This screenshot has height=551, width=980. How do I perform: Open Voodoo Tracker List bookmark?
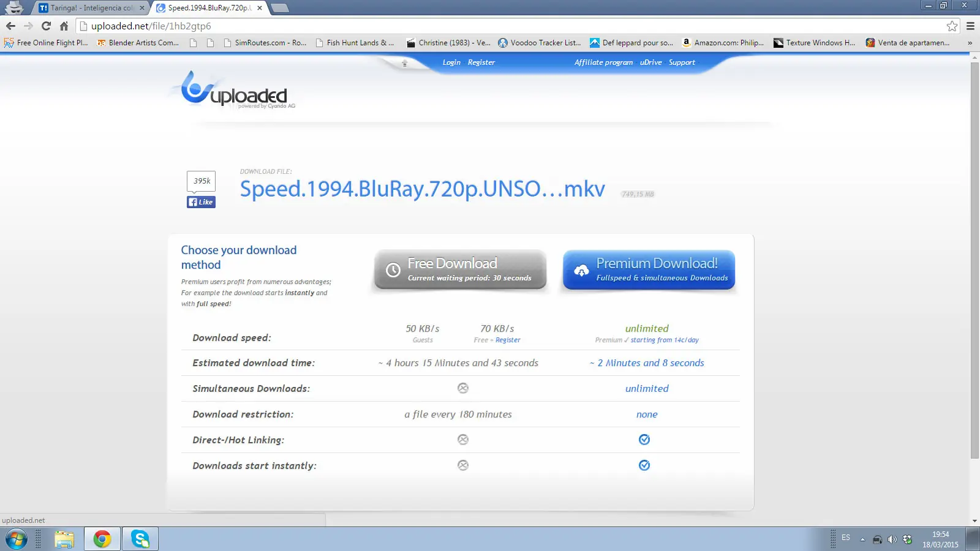point(539,43)
